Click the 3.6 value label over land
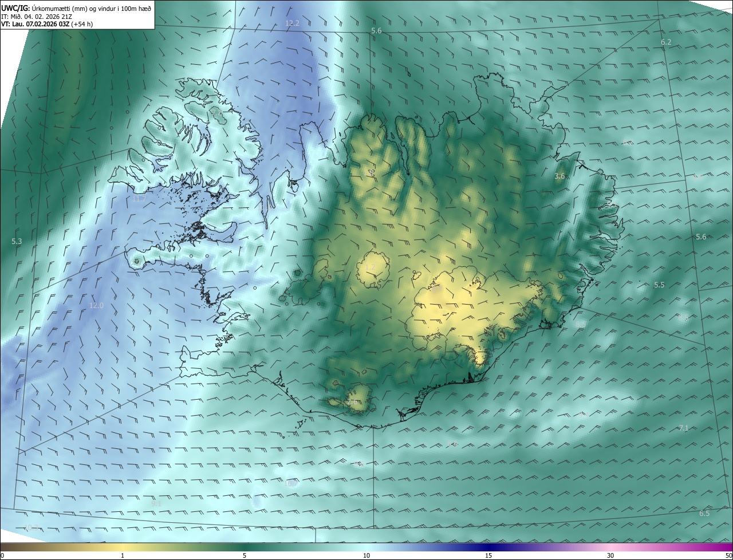 (x=559, y=176)
